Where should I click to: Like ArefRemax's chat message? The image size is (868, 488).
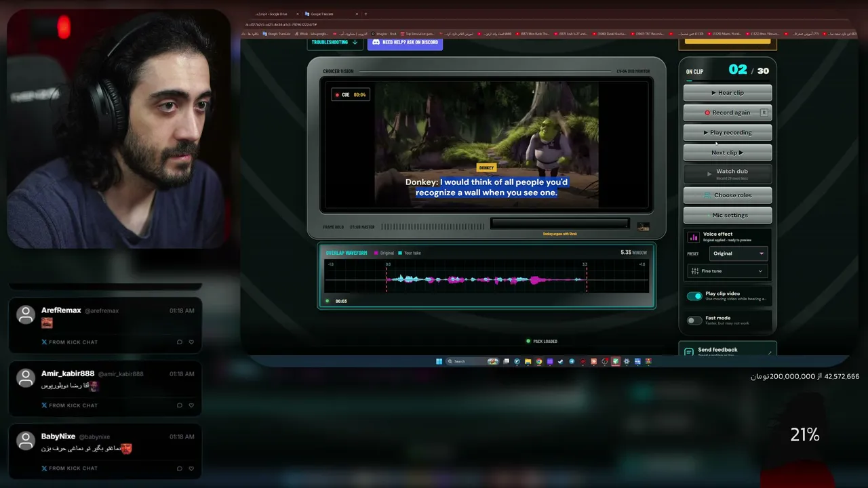(191, 342)
